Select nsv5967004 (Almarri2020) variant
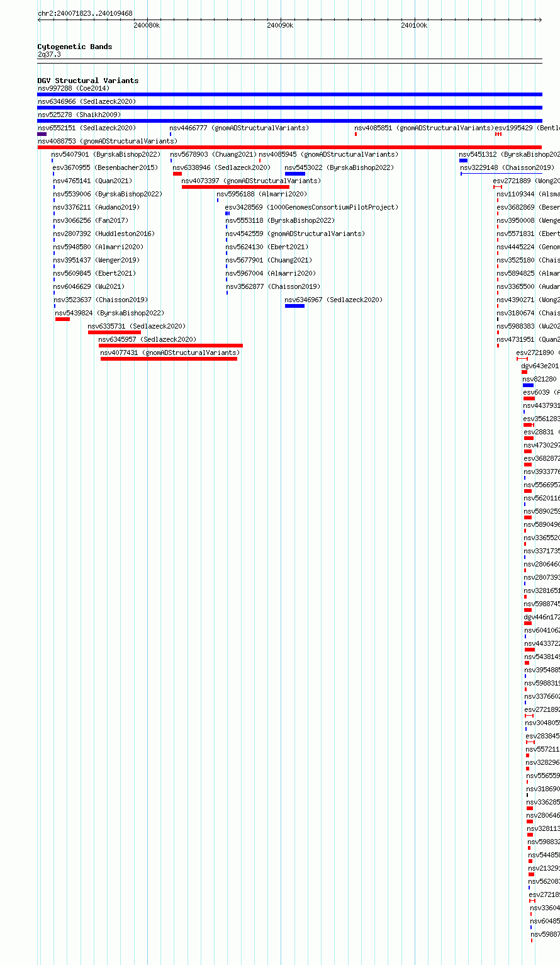The height and width of the screenshot is (965, 560). 271,273
